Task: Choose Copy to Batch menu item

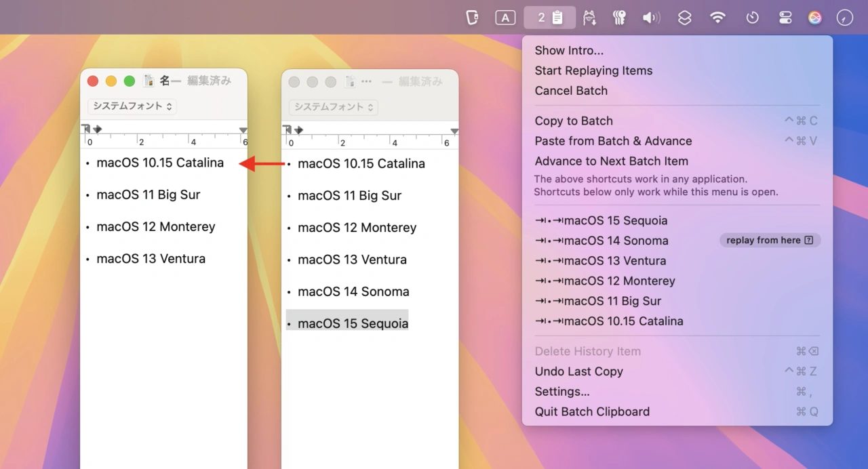Action: coord(574,121)
